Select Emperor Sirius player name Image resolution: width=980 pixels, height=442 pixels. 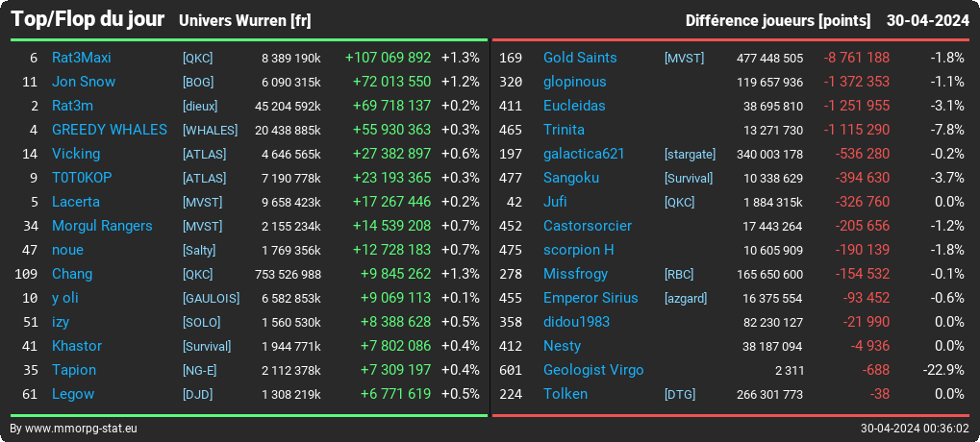click(591, 299)
